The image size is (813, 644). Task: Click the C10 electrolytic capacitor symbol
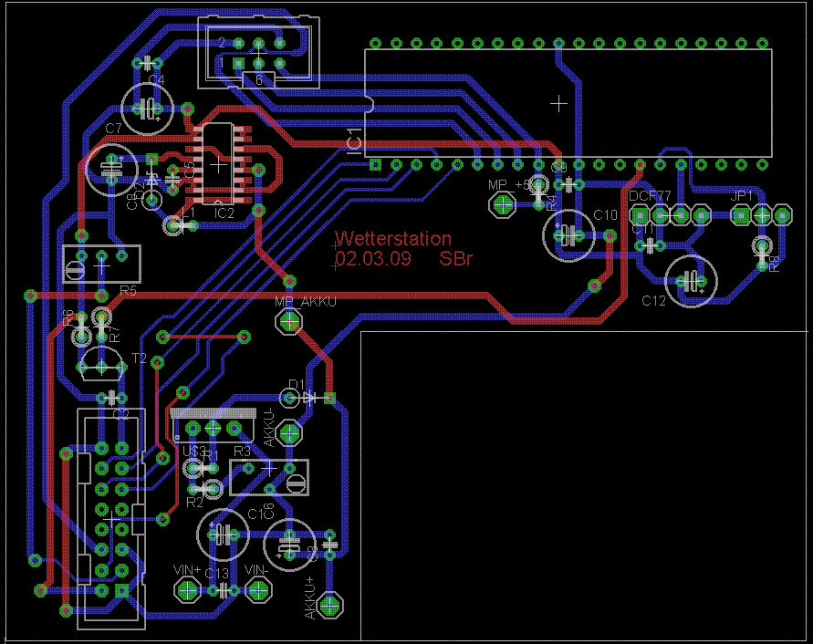point(568,235)
